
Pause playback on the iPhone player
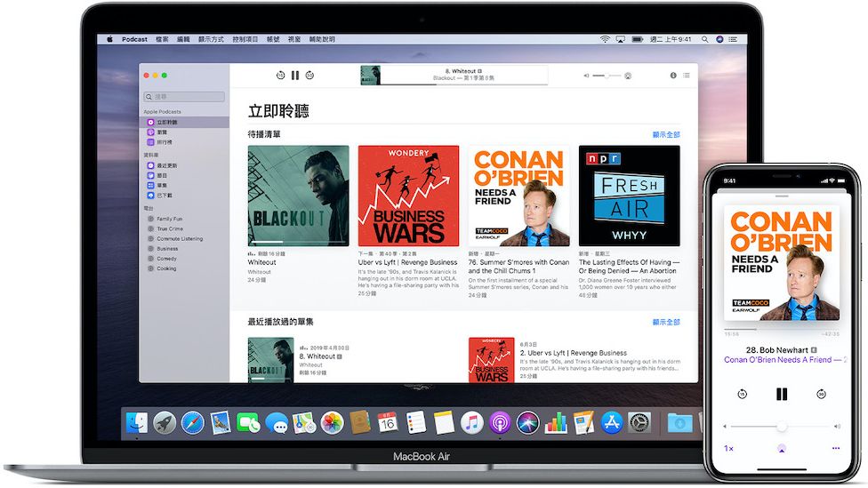click(x=782, y=394)
